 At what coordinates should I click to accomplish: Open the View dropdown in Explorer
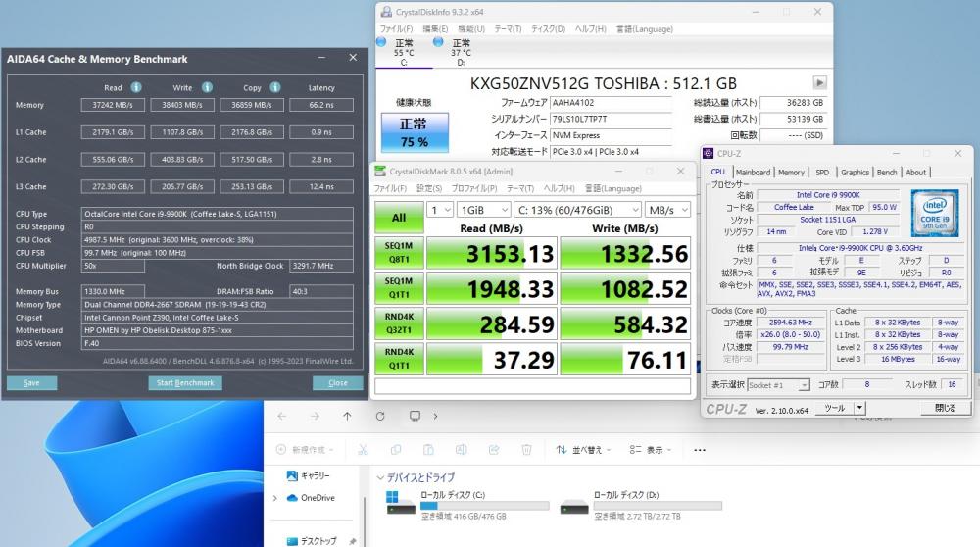click(x=650, y=450)
